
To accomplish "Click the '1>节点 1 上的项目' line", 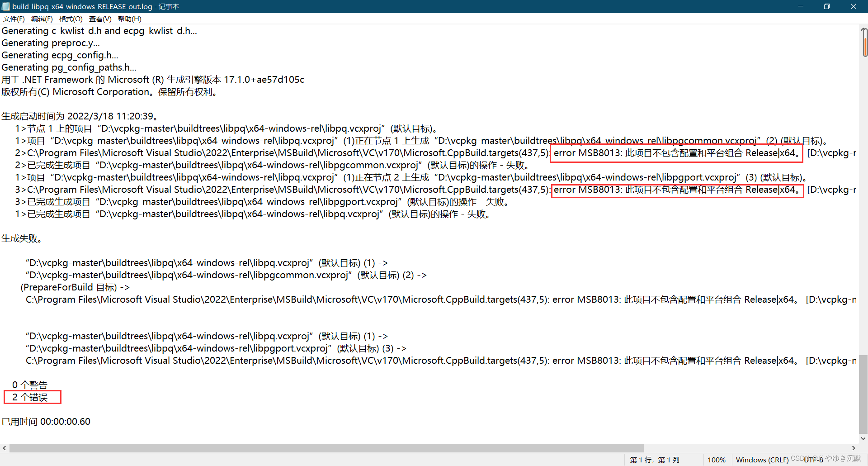I will coord(227,128).
